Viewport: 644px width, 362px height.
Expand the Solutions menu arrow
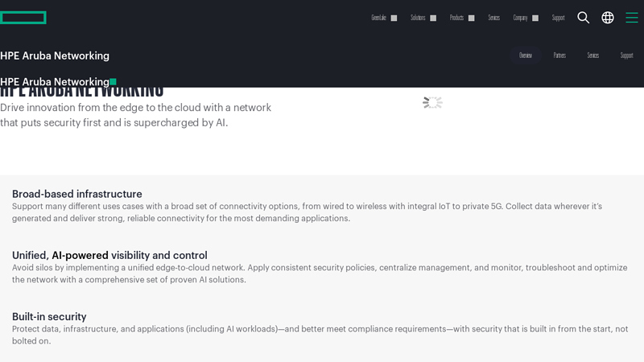coord(433,18)
